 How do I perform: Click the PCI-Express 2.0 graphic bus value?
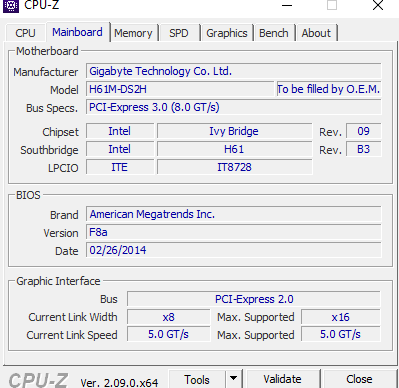(x=254, y=299)
